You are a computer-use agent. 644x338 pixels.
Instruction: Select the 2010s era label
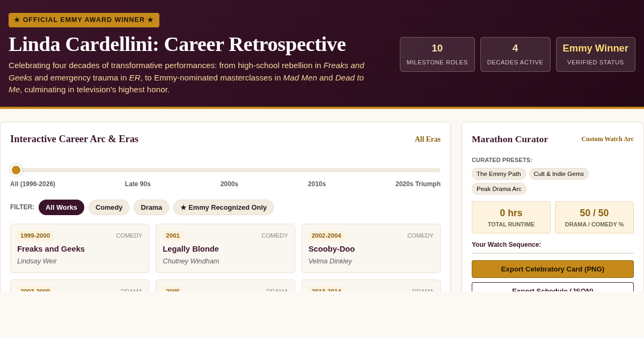(x=317, y=184)
